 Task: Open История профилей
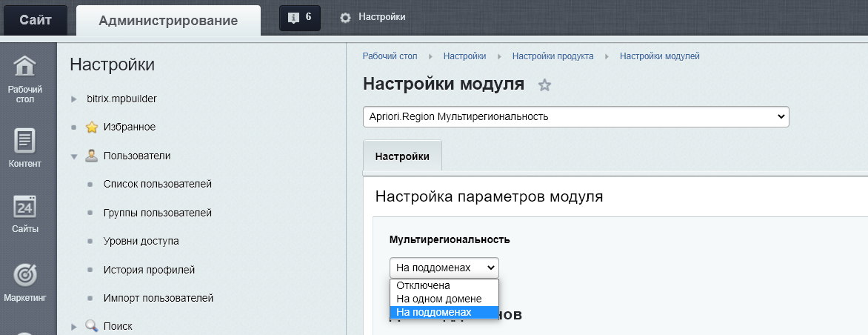[x=149, y=270]
